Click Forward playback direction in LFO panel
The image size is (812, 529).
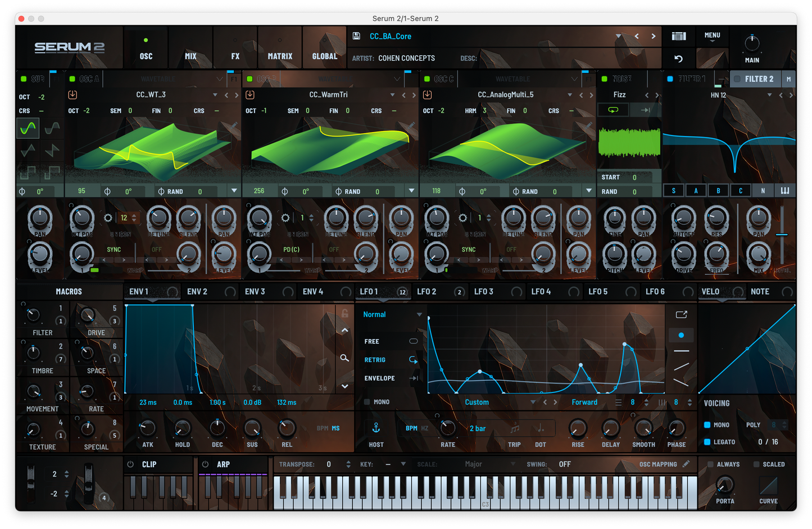[x=584, y=402]
